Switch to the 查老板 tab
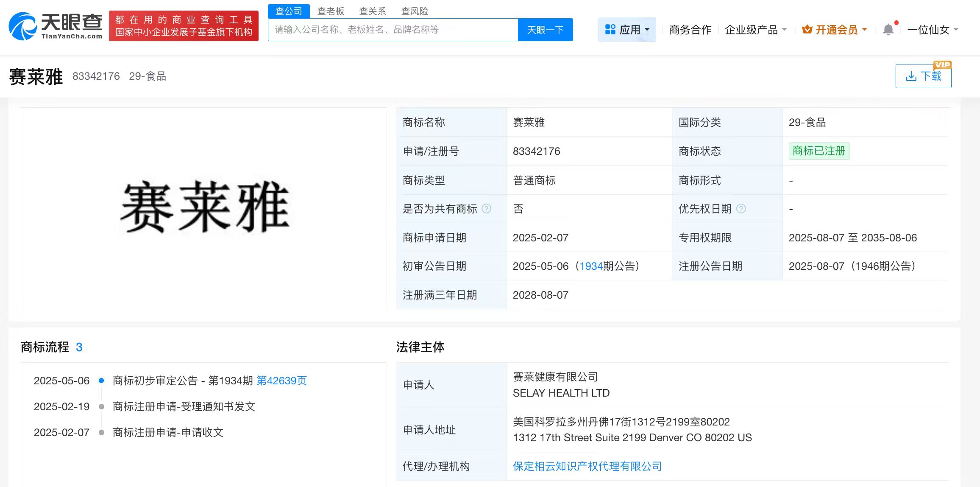 pos(331,11)
